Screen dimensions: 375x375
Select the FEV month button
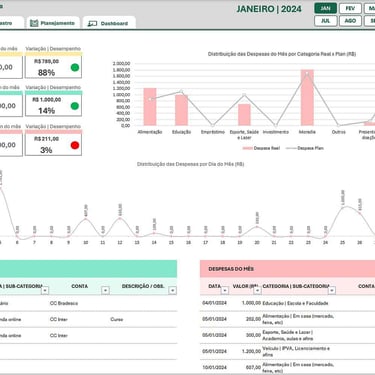click(350, 8)
